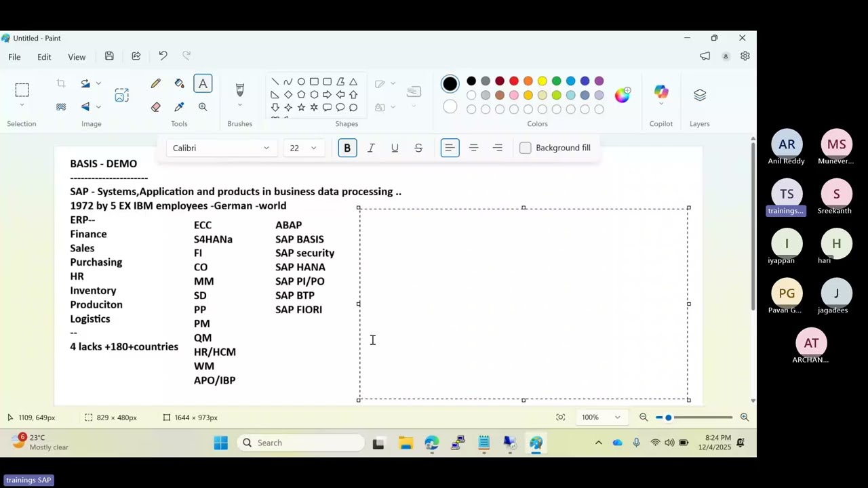The height and width of the screenshot is (488, 868).
Task: Open Paint Settings gear
Action: (x=745, y=56)
